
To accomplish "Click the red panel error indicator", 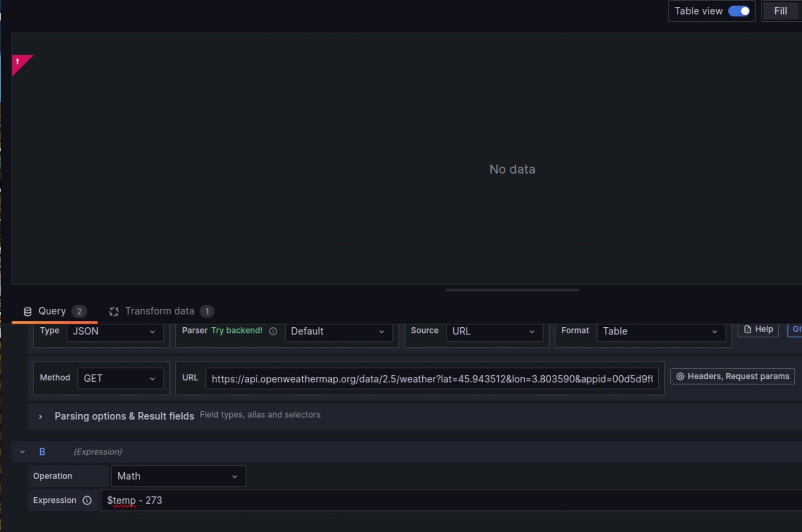I will [19, 62].
